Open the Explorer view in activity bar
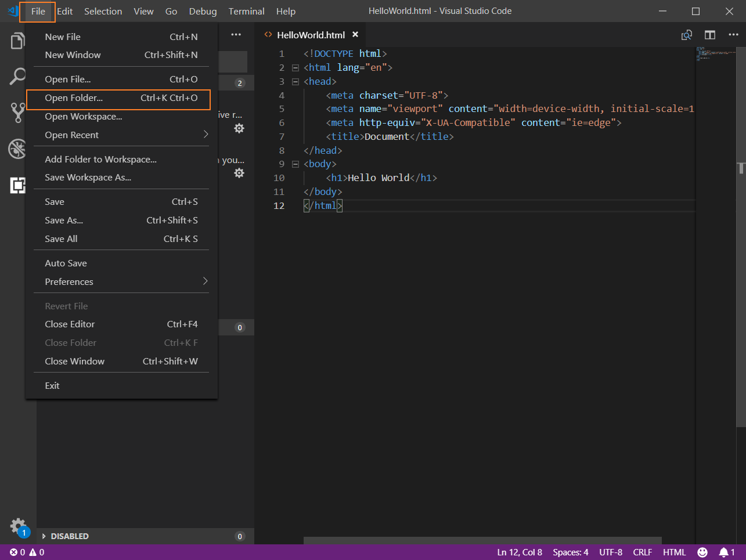746x560 pixels. (x=17, y=41)
